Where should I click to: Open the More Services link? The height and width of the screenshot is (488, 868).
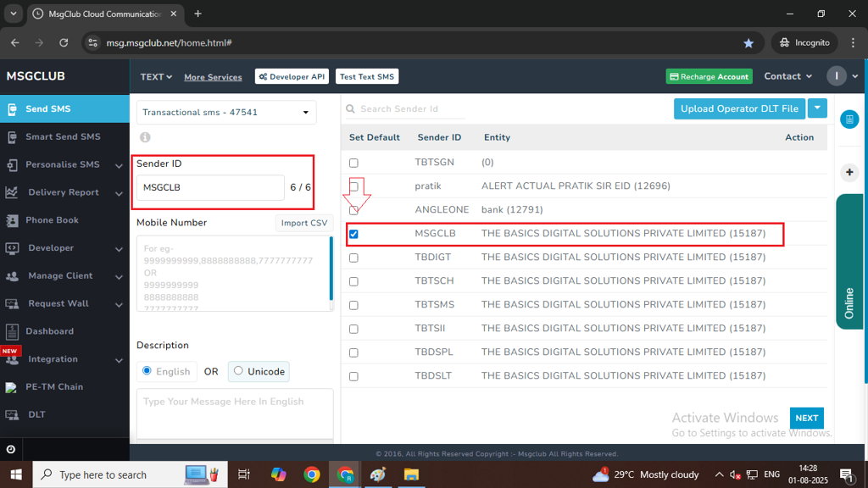click(213, 77)
